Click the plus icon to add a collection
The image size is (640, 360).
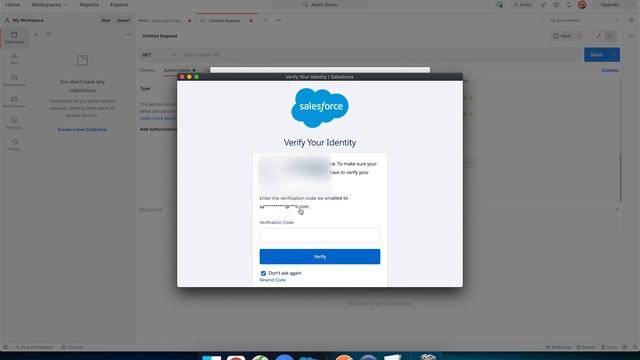click(36, 35)
